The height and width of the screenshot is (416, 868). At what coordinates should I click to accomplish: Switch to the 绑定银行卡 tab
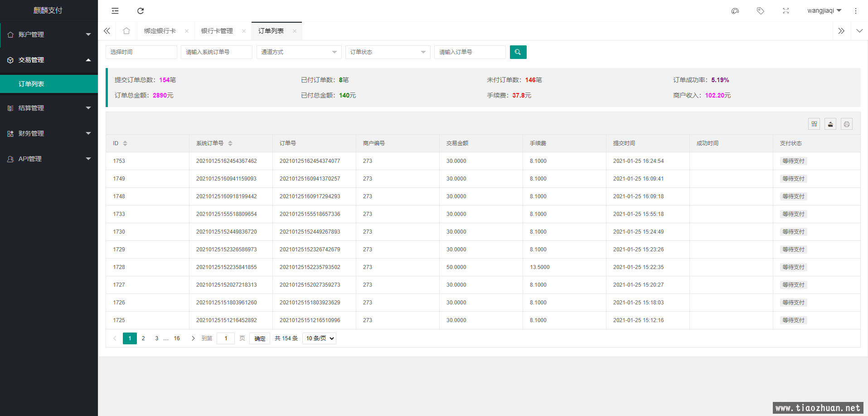[160, 31]
